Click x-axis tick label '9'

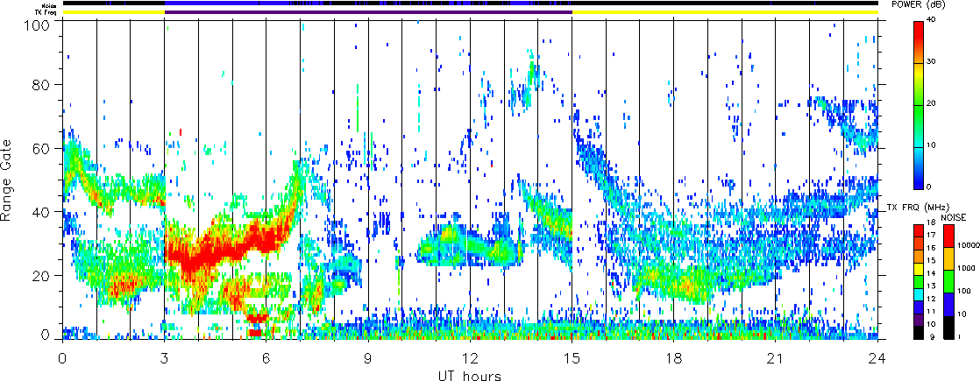click(368, 358)
